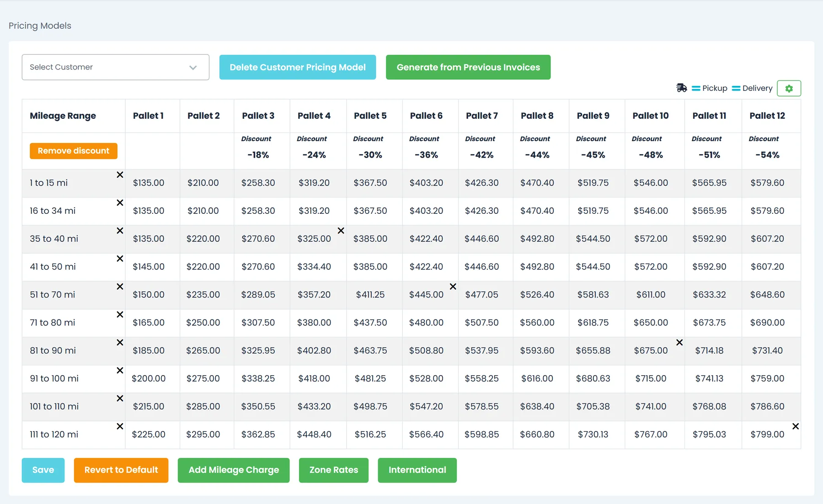Edit the Pallet 11 discount -51%
This screenshot has width=823, height=504.
tap(709, 155)
